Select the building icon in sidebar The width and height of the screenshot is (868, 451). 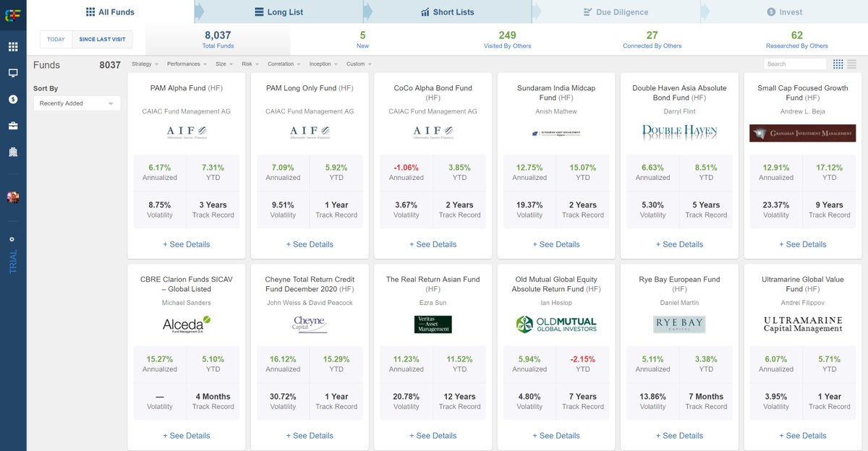(x=13, y=152)
